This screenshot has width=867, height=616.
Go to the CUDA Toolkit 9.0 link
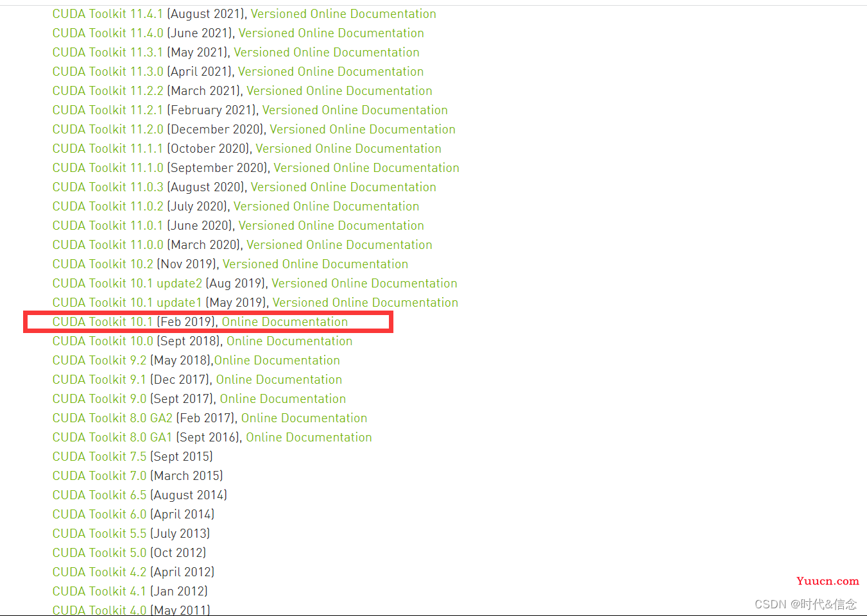coord(99,398)
